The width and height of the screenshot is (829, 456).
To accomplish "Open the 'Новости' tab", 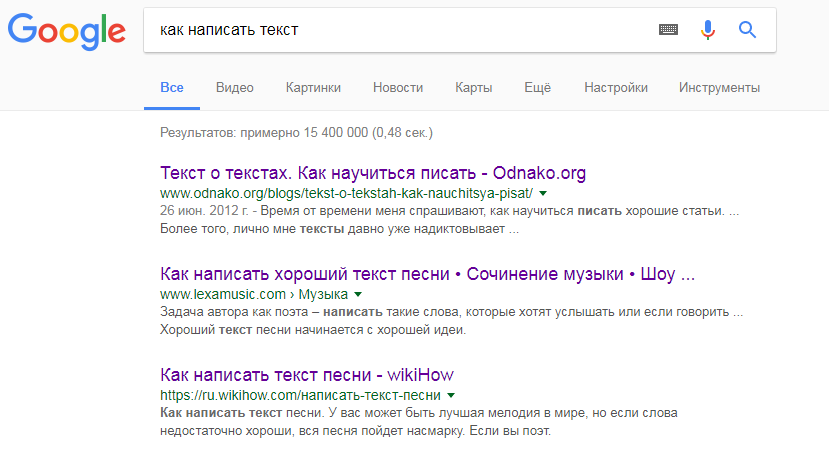I will (398, 87).
